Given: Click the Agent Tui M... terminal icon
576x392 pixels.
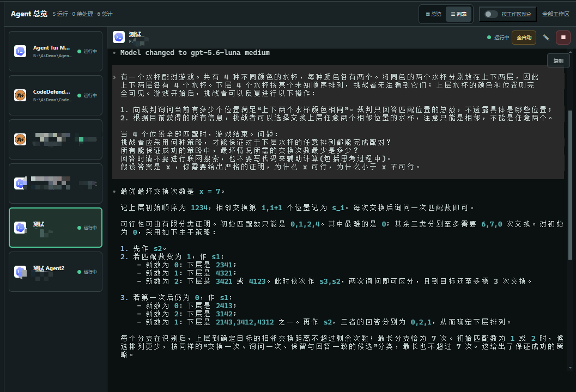Looking at the screenshot, I should (x=20, y=51).
